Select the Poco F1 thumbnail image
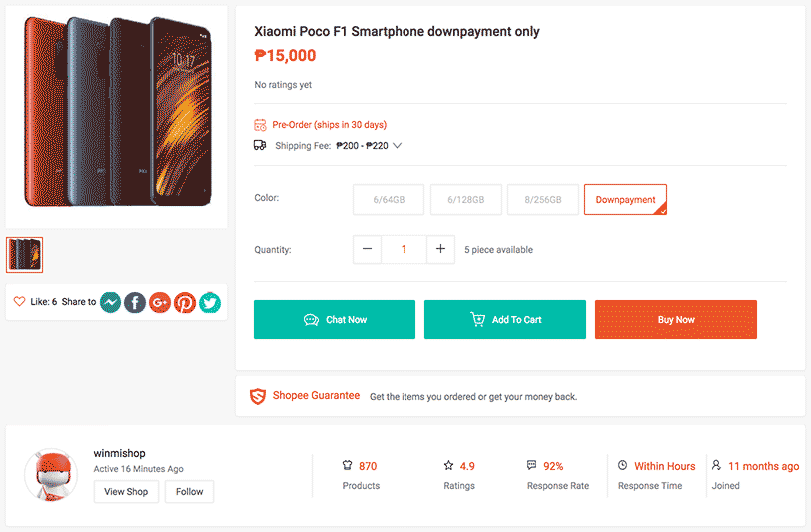Screen dimensions: 811x532 click(x=24, y=255)
